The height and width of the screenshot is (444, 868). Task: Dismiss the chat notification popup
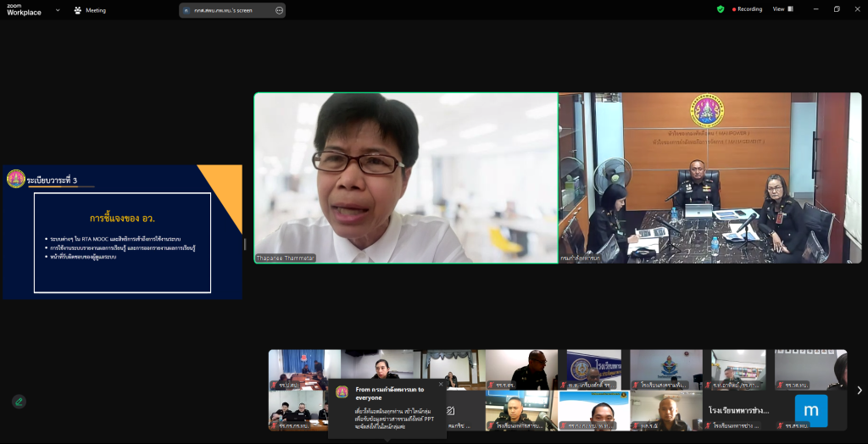pos(441,384)
